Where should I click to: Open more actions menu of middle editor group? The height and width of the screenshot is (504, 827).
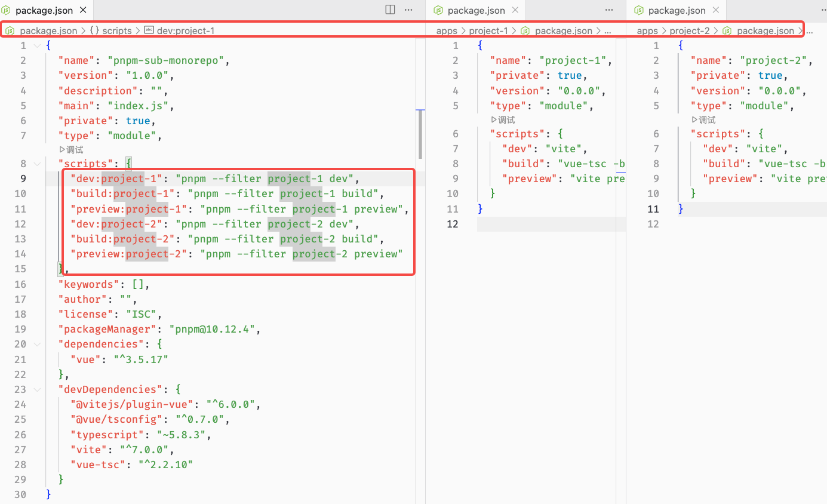tap(610, 10)
